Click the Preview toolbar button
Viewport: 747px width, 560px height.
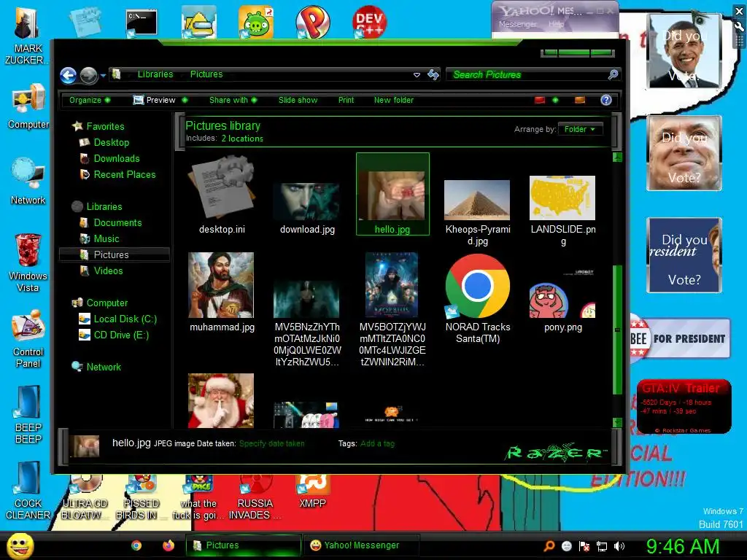[155, 100]
